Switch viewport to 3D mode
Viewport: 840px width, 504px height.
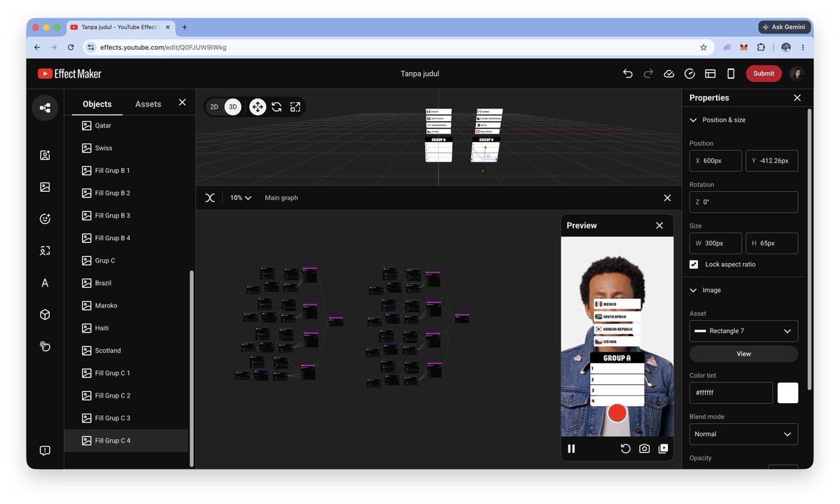tap(233, 107)
